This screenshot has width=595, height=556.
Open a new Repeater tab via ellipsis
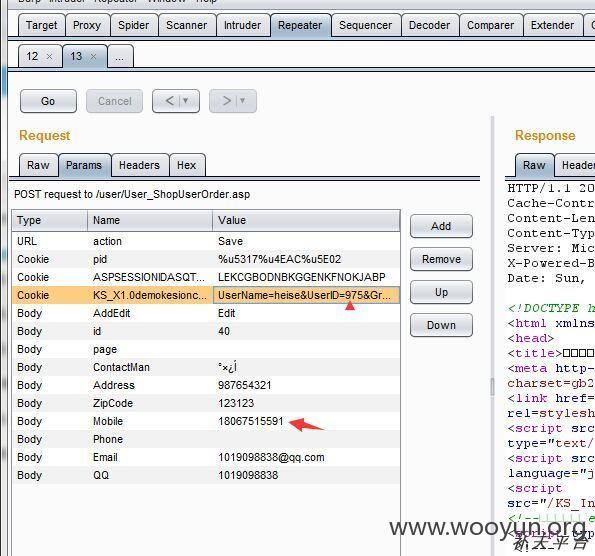120,57
